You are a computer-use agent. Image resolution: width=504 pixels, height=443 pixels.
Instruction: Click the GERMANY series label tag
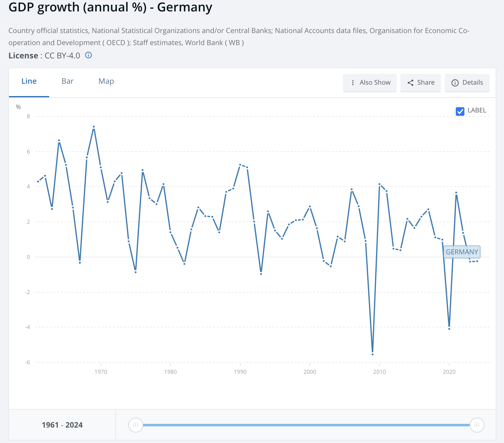point(462,252)
